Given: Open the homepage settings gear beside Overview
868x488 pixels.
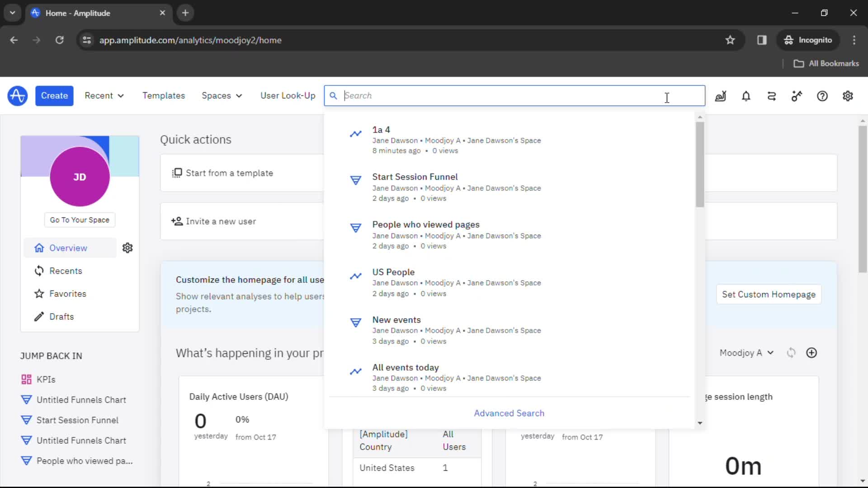Looking at the screenshot, I should tap(127, 248).
